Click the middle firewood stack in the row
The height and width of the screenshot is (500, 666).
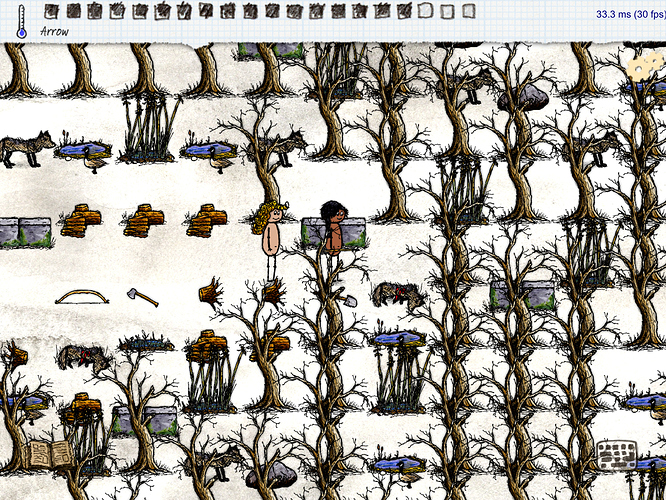point(144,220)
